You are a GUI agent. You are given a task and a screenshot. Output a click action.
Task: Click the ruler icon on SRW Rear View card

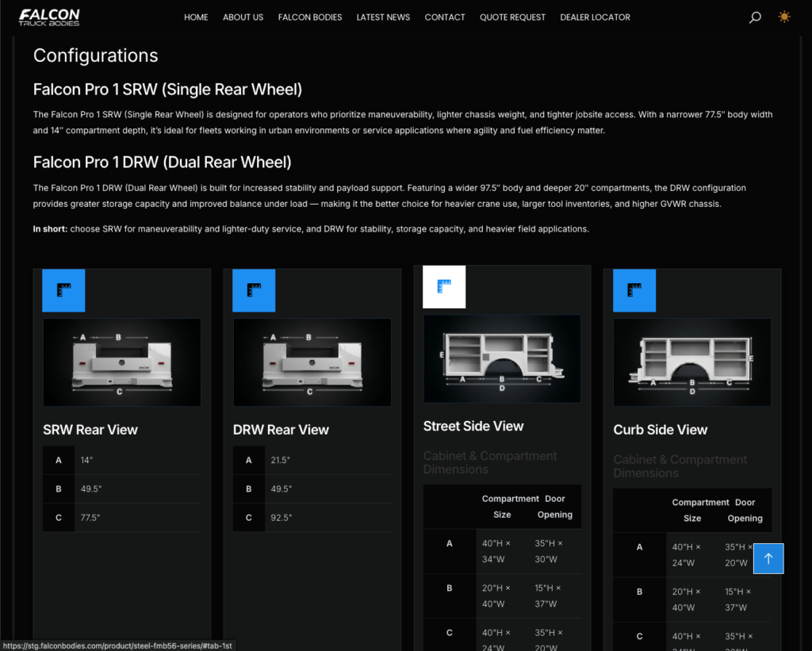63,290
